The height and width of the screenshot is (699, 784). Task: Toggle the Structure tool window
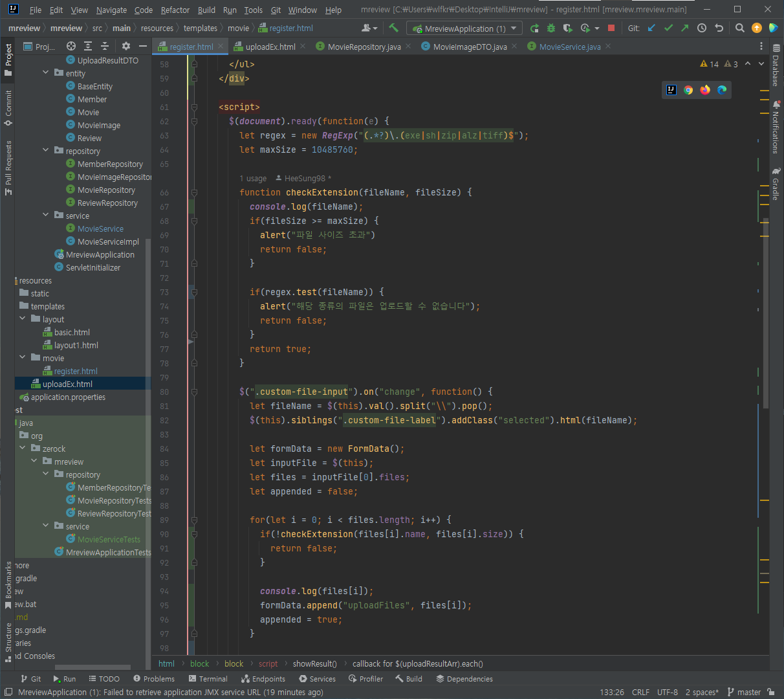[x=8, y=642]
